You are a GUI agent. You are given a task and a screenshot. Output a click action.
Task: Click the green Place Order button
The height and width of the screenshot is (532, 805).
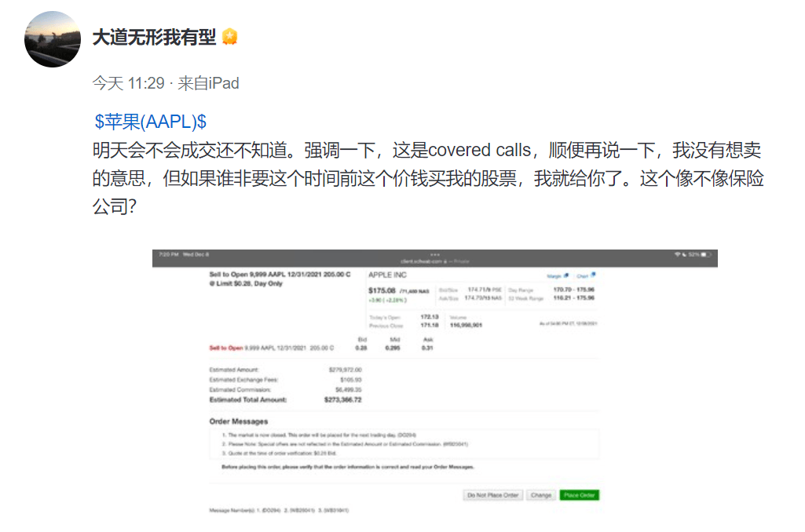pyautogui.click(x=579, y=495)
